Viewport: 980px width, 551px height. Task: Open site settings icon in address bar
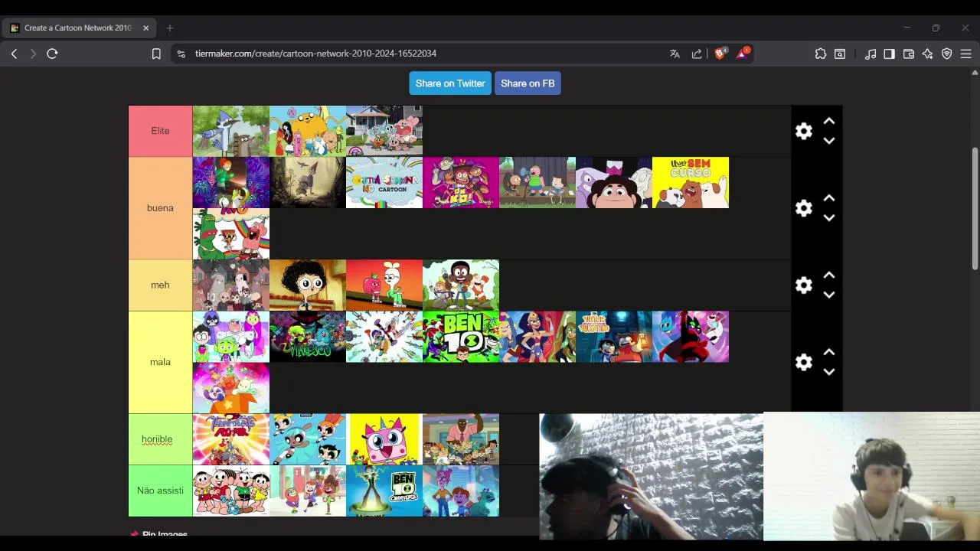pyautogui.click(x=181, y=54)
